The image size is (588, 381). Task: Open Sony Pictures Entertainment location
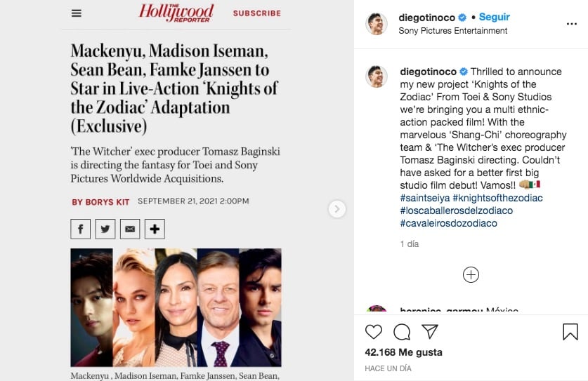tap(452, 31)
